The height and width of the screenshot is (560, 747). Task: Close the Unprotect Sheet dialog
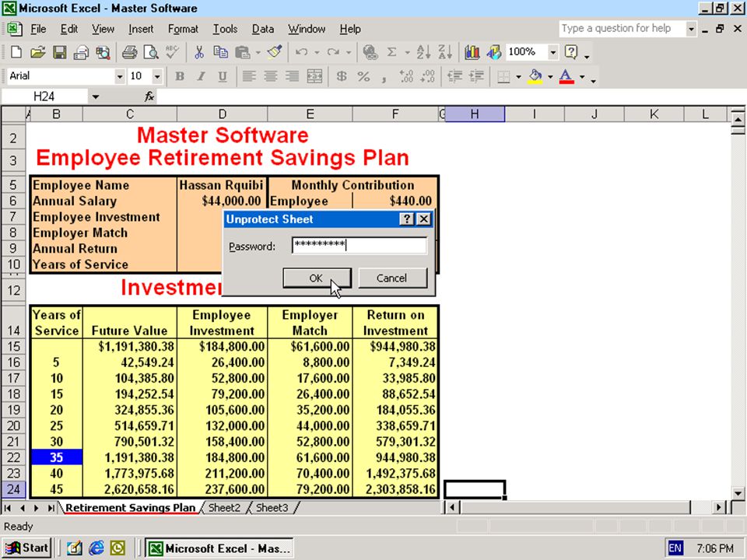click(423, 219)
